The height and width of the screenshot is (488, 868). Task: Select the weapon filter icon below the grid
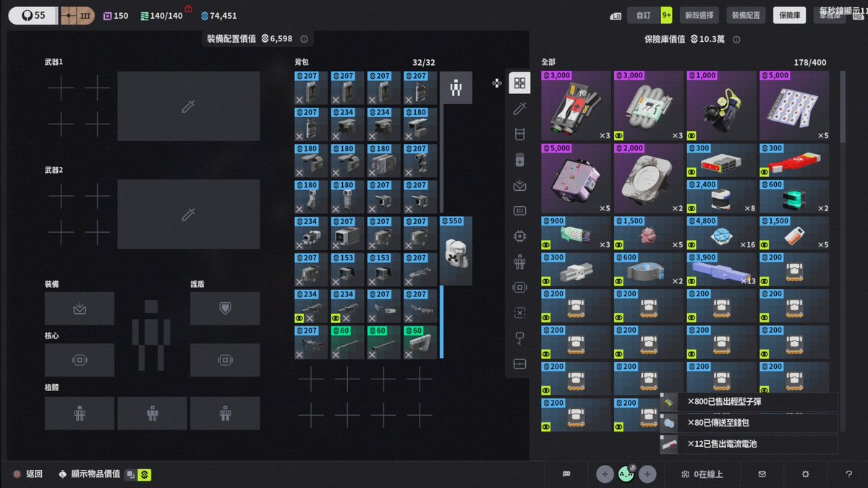click(x=519, y=108)
